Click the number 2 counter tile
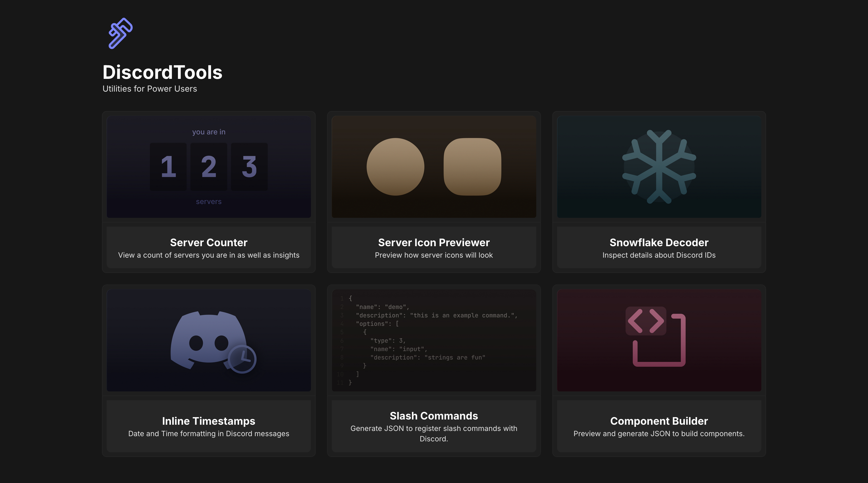 [209, 167]
